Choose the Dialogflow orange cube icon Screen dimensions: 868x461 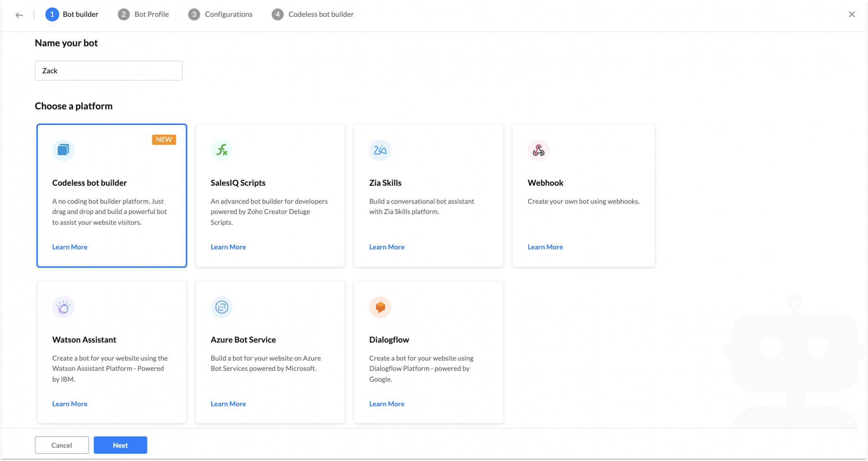380,307
